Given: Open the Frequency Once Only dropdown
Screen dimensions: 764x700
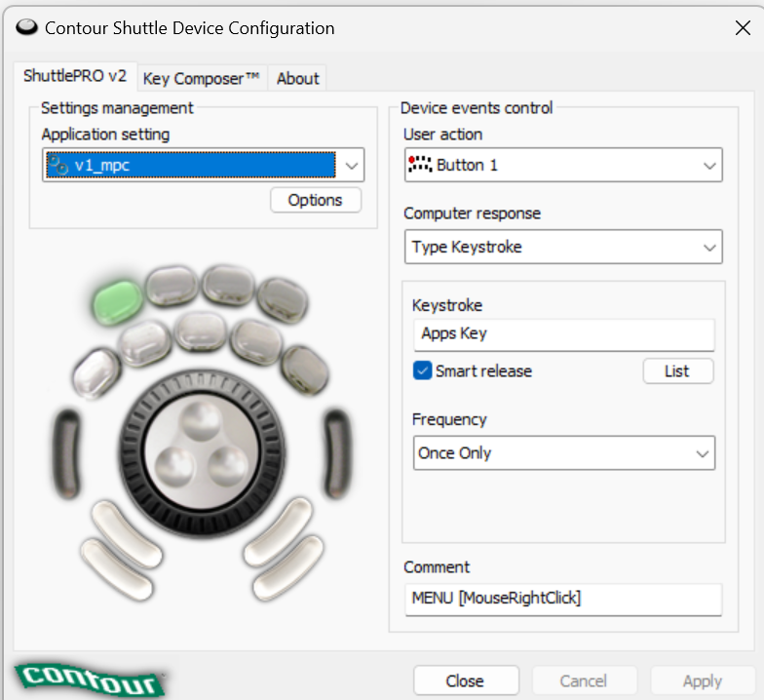Looking at the screenshot, I should tap(564, 452).
